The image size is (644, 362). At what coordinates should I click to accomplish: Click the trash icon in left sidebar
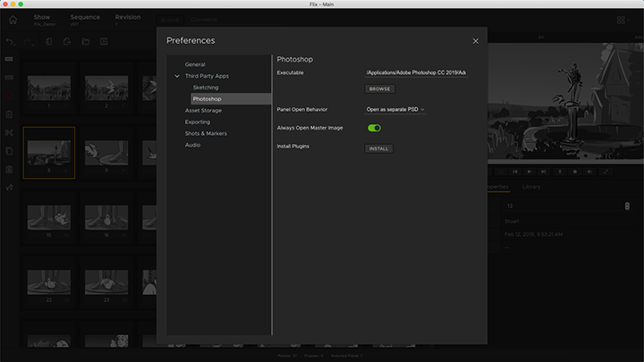[9, 114]
